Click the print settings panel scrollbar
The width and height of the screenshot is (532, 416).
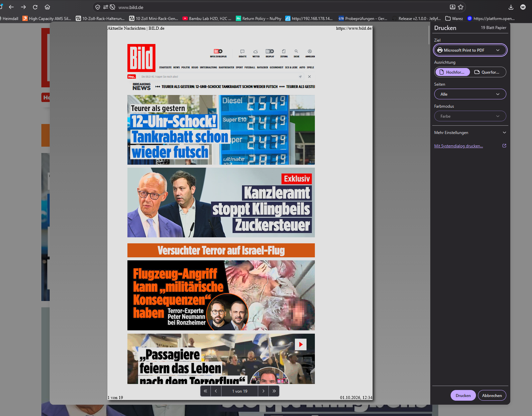tap(429, 35)
